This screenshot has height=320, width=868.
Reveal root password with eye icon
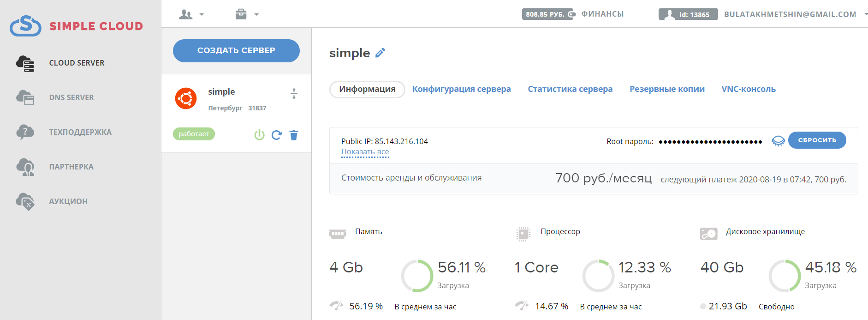778,141
